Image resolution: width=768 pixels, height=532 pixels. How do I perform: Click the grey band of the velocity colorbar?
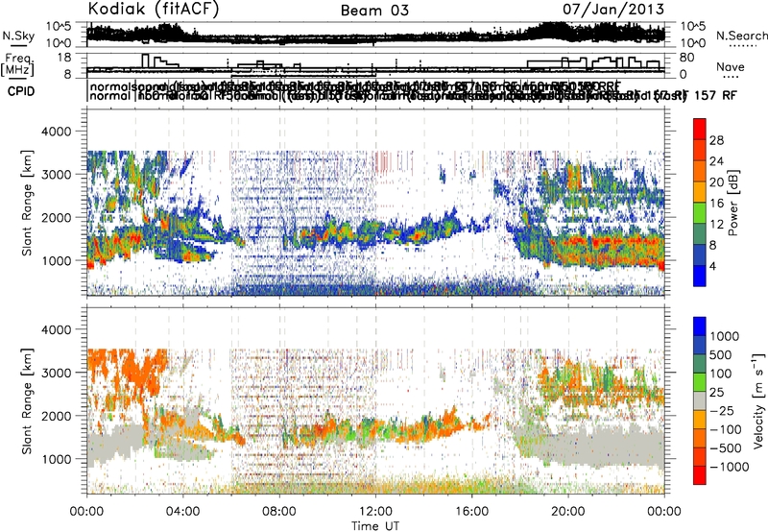[x=700, y=400]
